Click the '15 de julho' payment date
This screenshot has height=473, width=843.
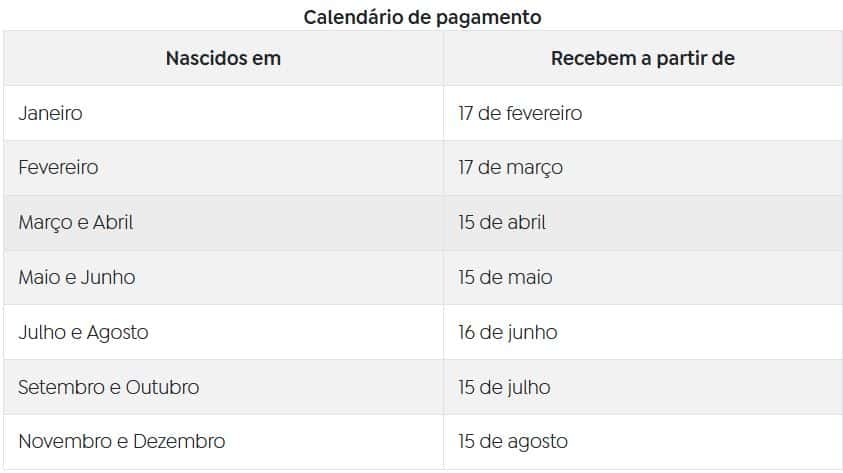coord(504,387)
